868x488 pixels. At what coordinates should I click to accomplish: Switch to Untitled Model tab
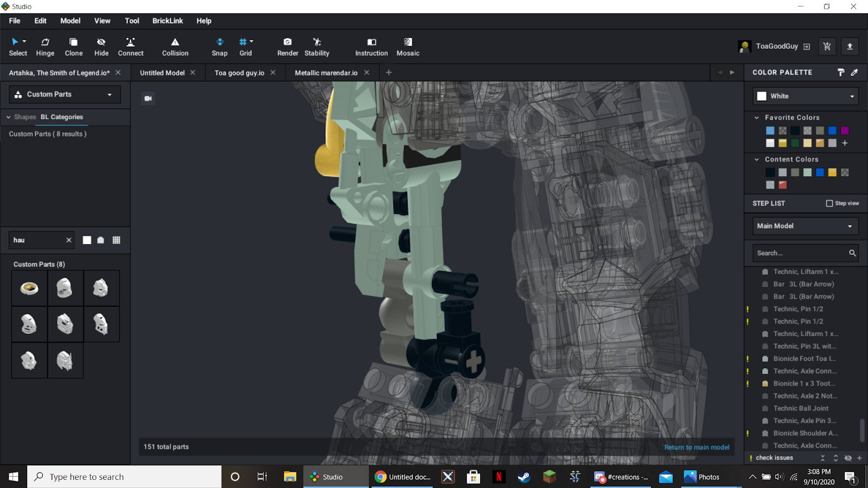point(162,73)
